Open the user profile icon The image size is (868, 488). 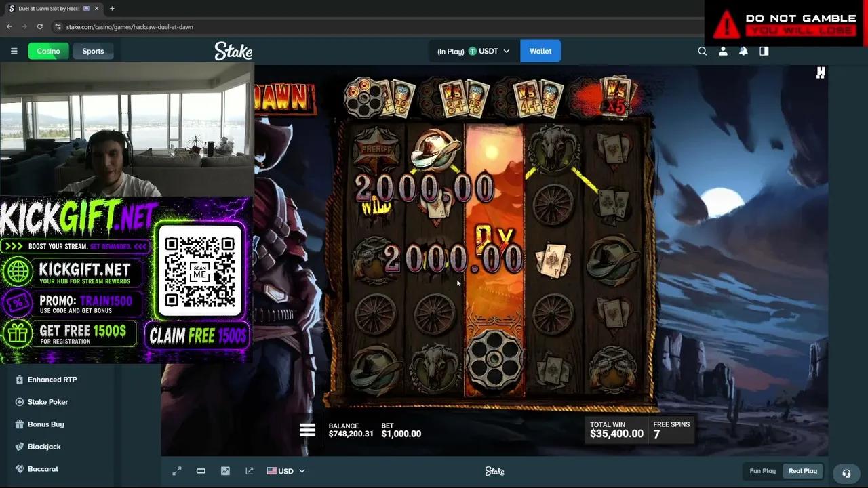723,51
